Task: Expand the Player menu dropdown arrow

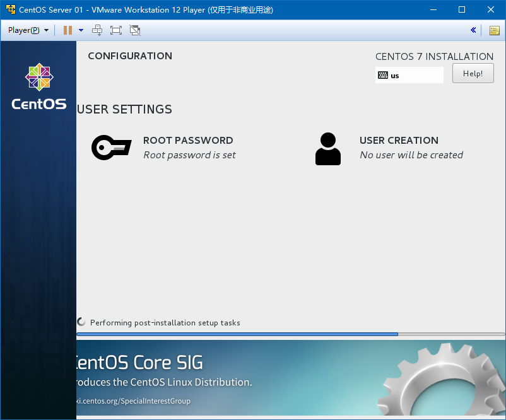Action: (46, 30)
